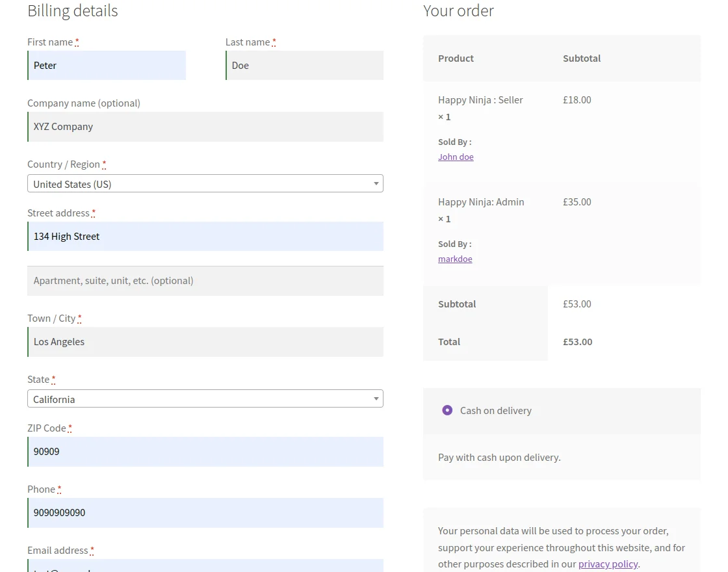Focus the optional Apartment suite field
Viewport: 728px width, 572px height.
pyautogui.click(x=205, y=280)
